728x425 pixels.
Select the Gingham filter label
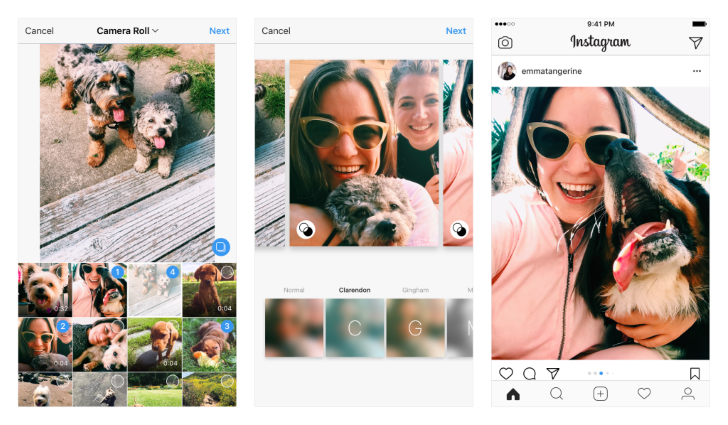click(x=416, y=290)
